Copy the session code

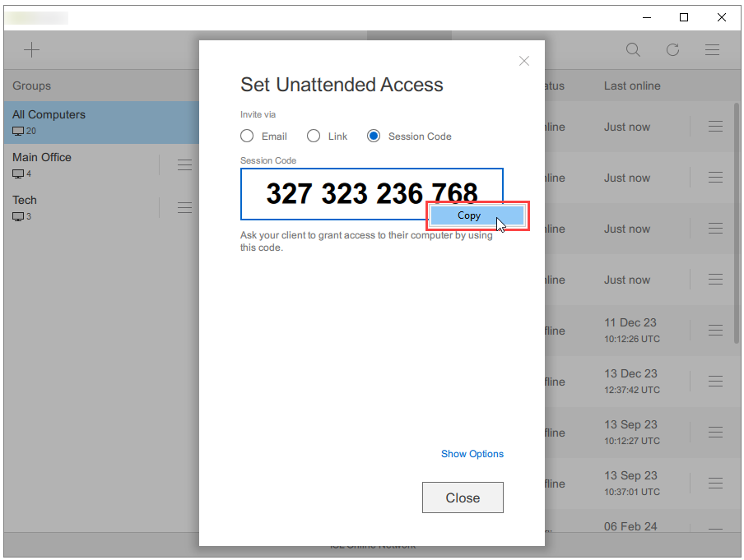pyautogui.click(x=468, y=215)
